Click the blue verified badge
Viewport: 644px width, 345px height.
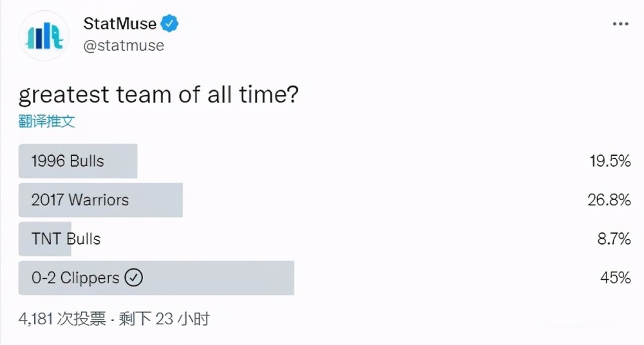pyautogui.click(x=169, y=23)
